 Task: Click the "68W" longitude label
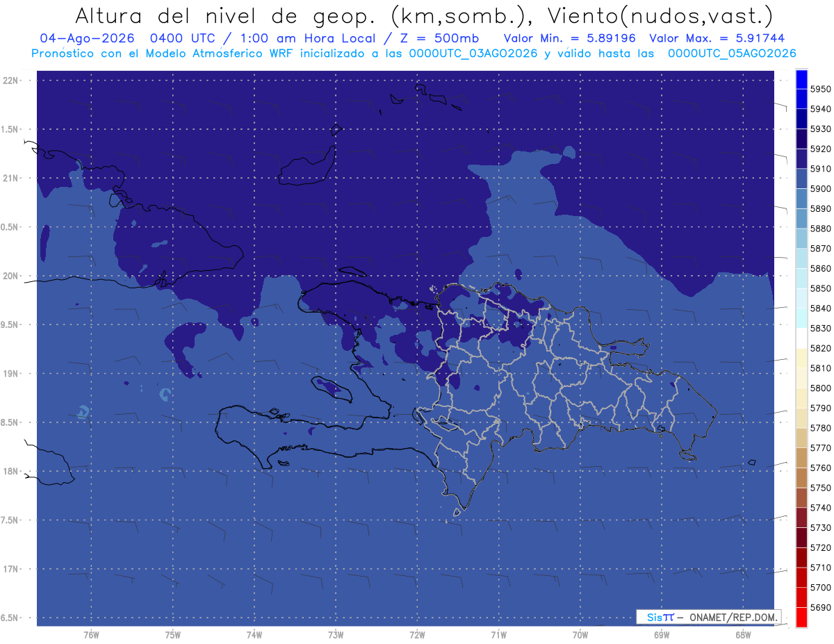coord(743,635)
